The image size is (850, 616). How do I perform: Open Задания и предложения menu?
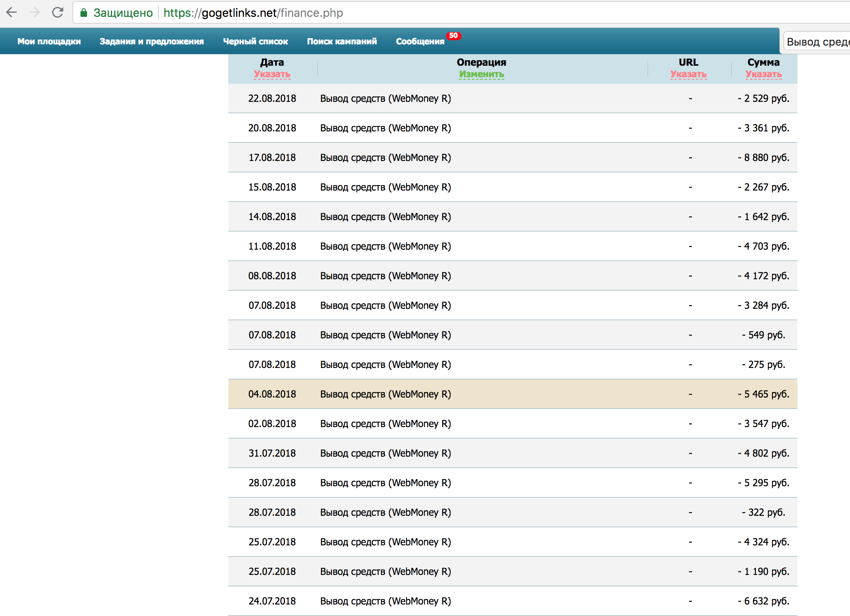pos(152,41)
